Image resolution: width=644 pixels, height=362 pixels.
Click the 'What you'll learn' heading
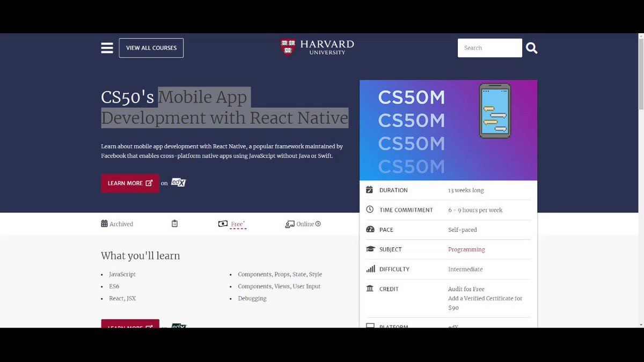click(141, 256)
